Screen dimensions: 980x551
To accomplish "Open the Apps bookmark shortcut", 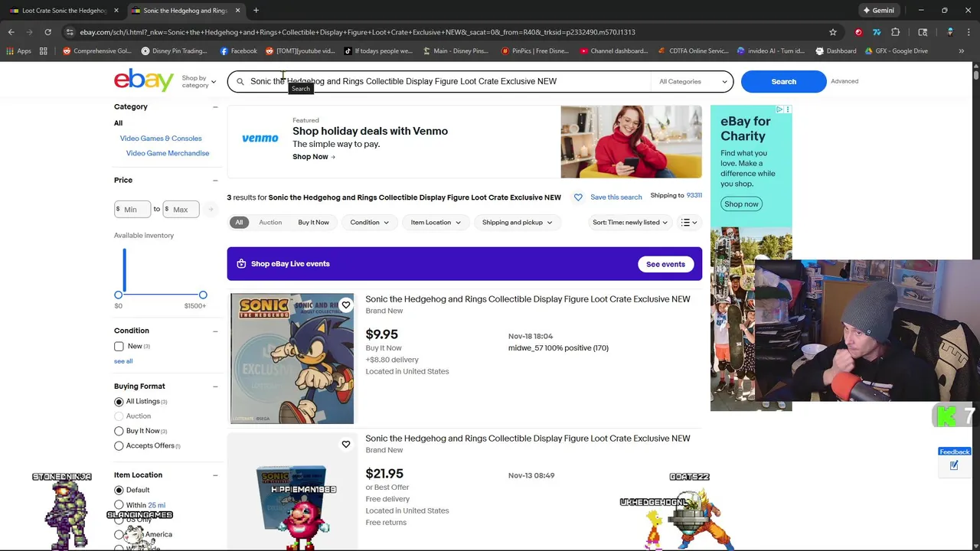I will pyautogui.click(x=18, y=51).
